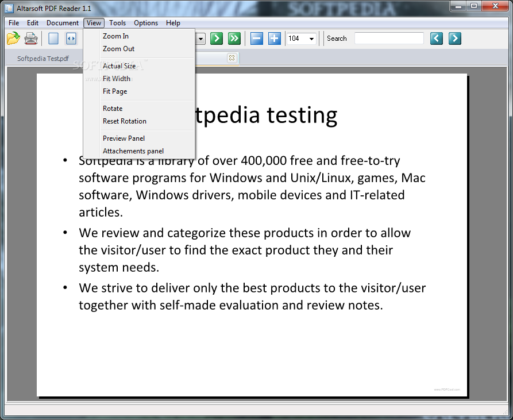Close the open View menu
This screenshot has width=513, height=420.
coord(94,23)
